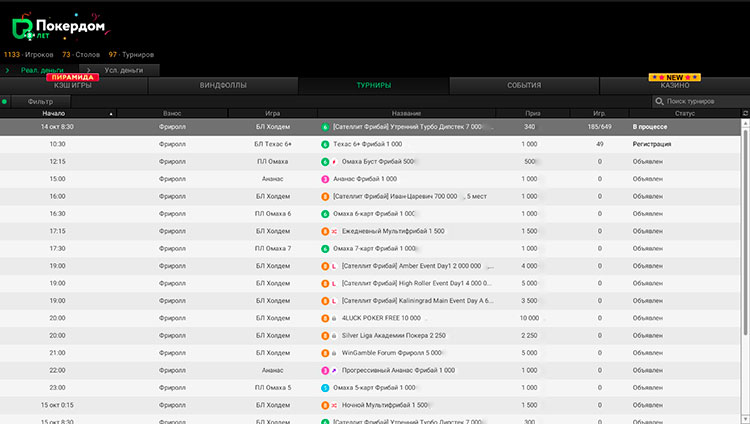Viewport: 750px width, 424px height.
Task: Click the 1133 Игроков counter
Action: (x=28, y=55)
